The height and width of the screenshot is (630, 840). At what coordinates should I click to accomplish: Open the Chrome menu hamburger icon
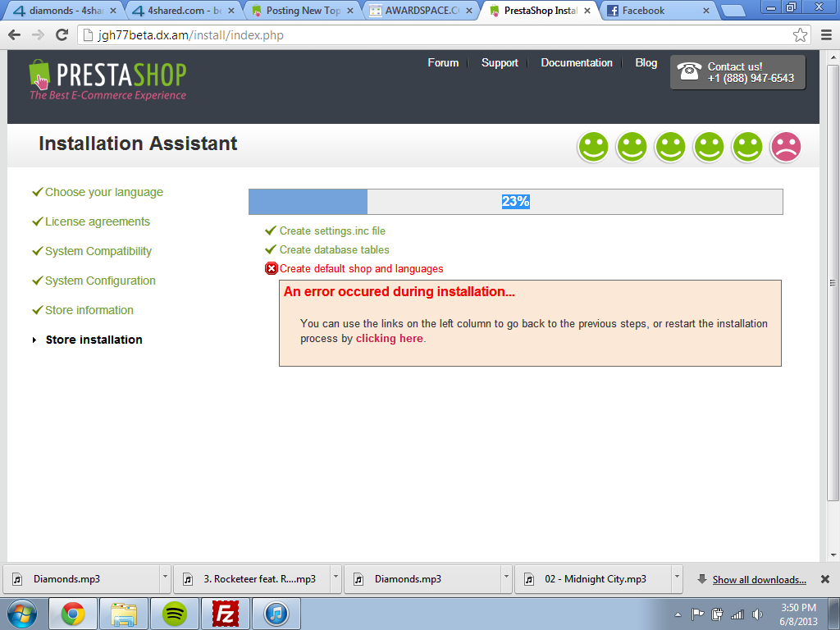(x=827, y=34)
